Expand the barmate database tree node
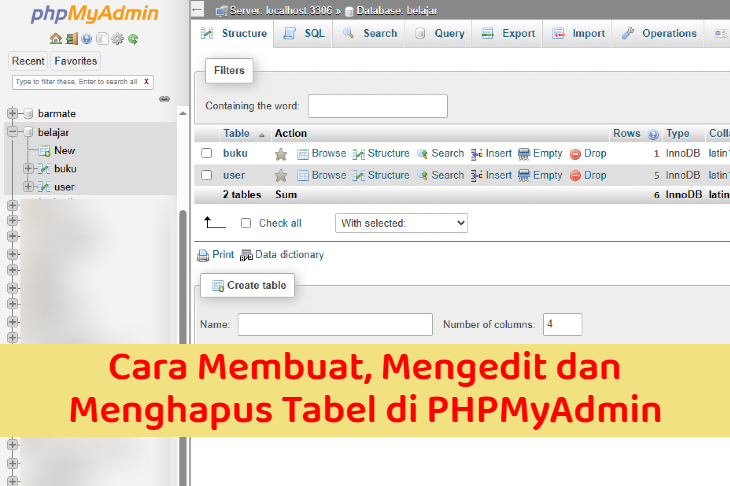730x486 pixels. (13, 113)
